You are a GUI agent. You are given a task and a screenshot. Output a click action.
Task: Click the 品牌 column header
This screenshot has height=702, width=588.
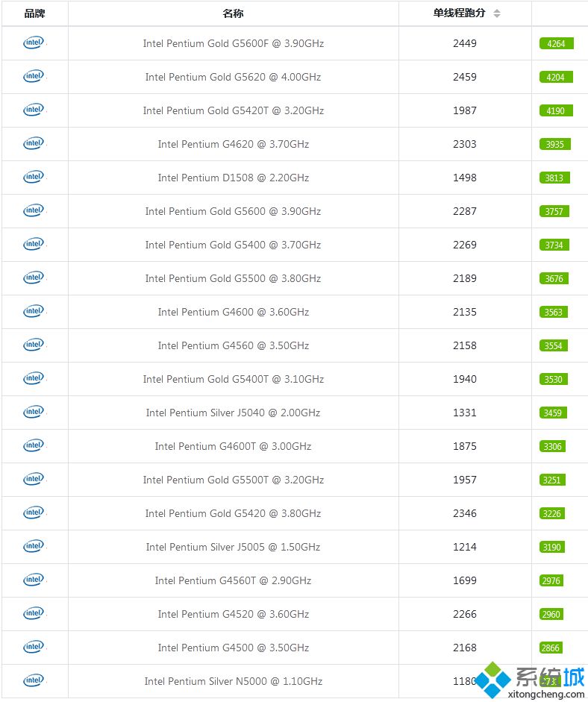pyautogui.click(x=34, y=13)
